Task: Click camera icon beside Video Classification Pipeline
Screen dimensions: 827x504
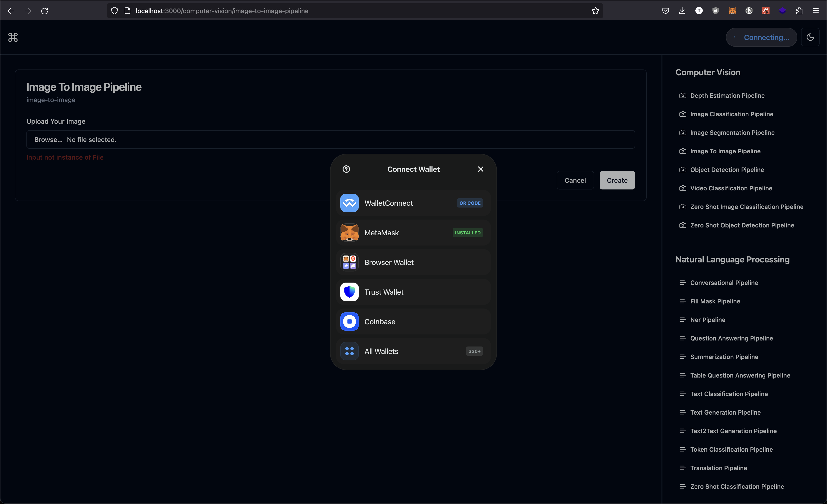Action: tap(682, 188)
